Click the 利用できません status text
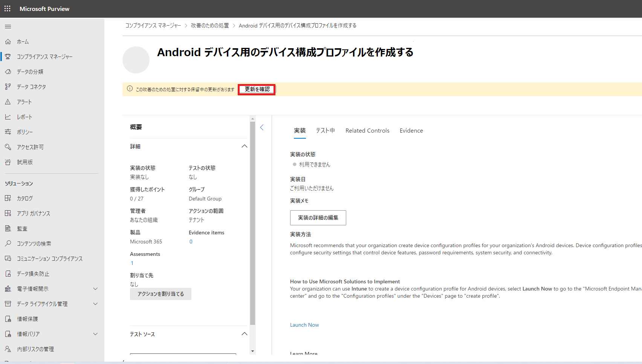This screenshot has width=642, height=364. 315,165
